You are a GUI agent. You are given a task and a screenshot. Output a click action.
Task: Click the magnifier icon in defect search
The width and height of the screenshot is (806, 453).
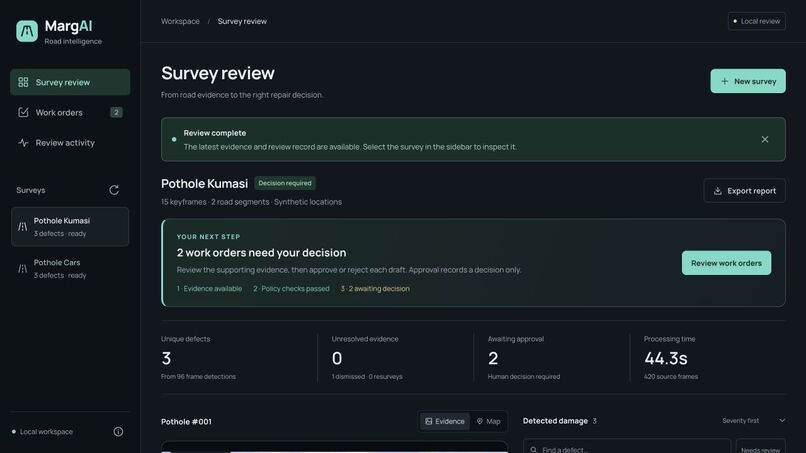coord(534,450)
